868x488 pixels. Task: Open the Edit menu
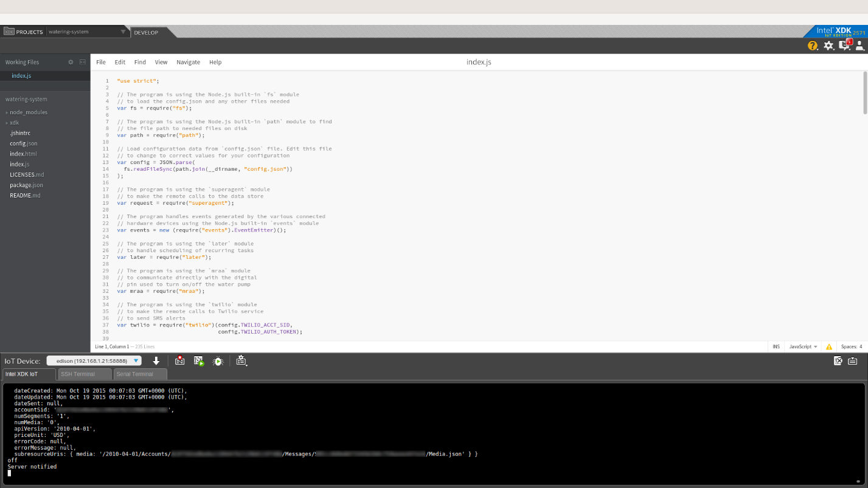click(x=120, y=62)
